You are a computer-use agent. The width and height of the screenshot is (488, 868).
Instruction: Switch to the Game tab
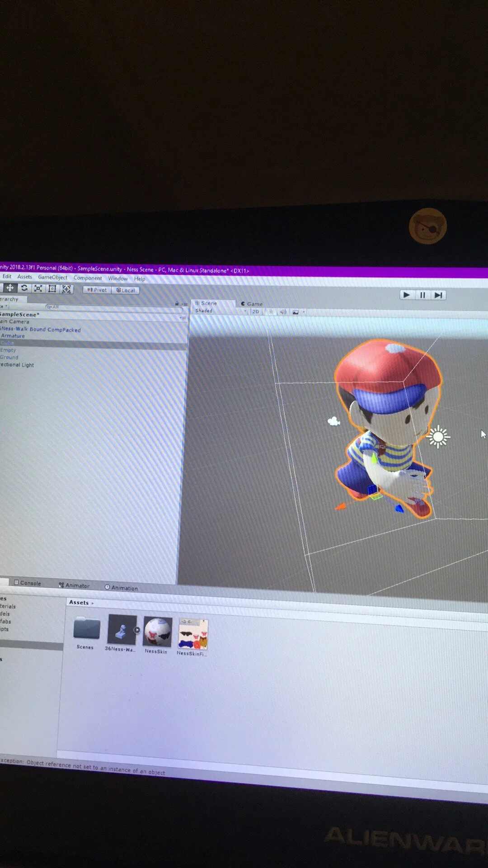pos(252,304)
